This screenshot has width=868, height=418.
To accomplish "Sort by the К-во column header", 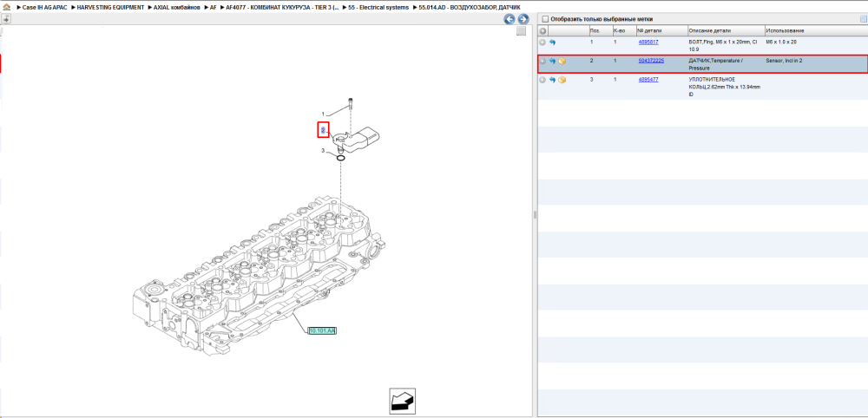I will [624, 31].
